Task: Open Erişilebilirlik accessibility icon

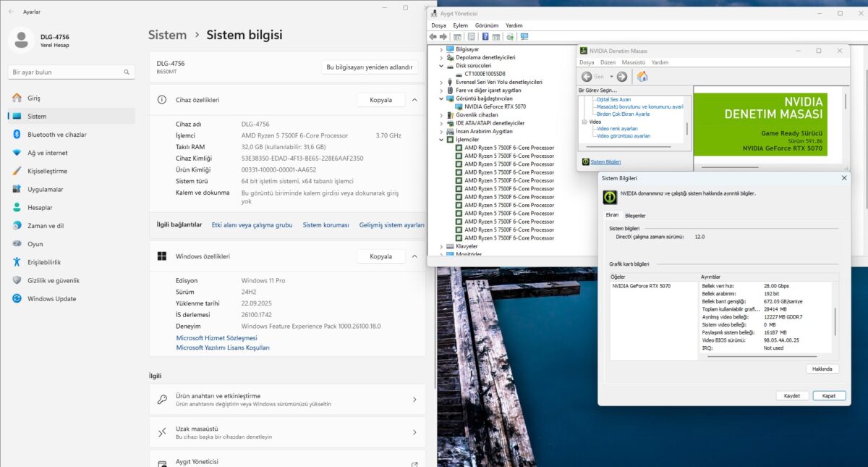Action: click(x=17, y=262)
